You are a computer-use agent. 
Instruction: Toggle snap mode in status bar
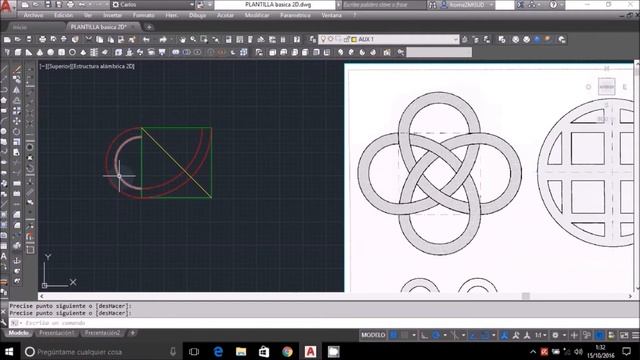(x=404, y=335)
